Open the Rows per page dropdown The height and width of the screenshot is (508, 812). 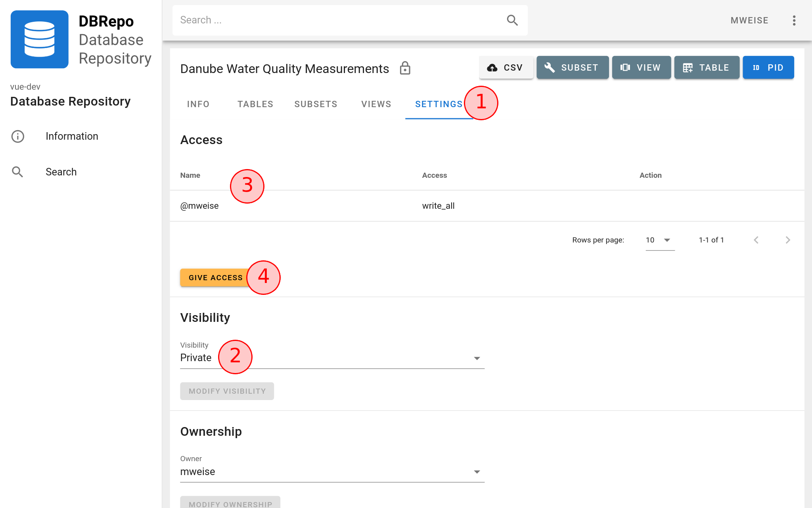[660, 240]
